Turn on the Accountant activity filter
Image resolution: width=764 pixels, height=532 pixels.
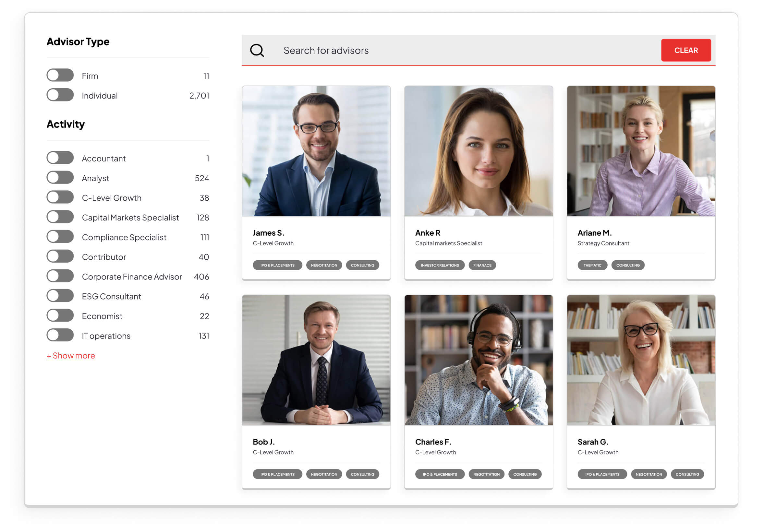[60, 158]
